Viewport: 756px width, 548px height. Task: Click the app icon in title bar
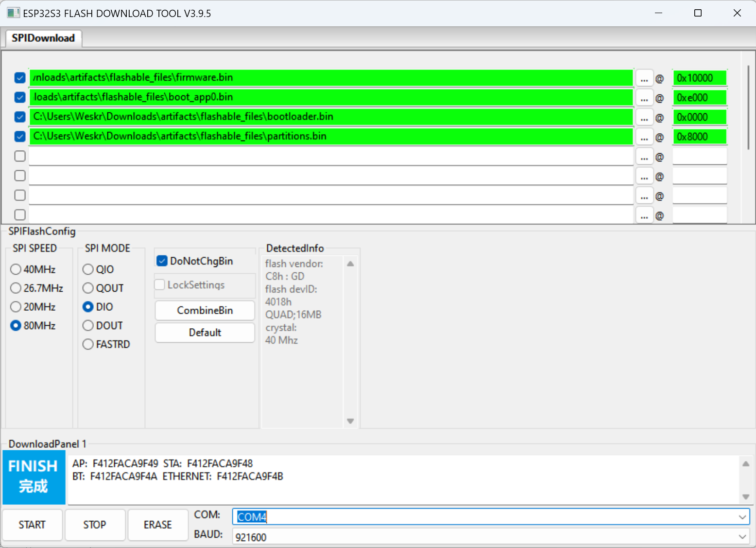[14, 13]
